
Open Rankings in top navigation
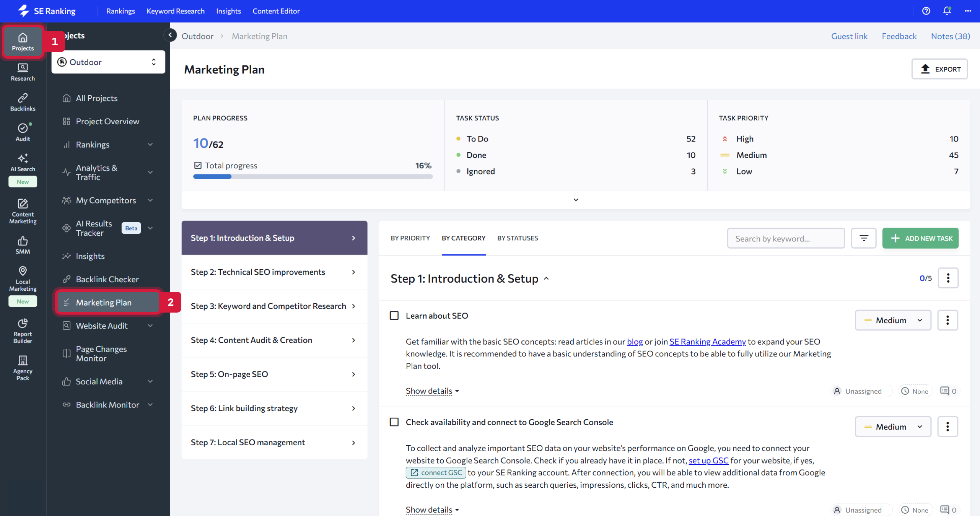click(120, 11)
